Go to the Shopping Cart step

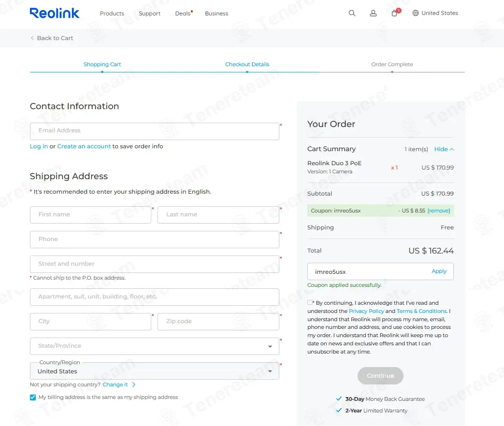coord(102,64)
